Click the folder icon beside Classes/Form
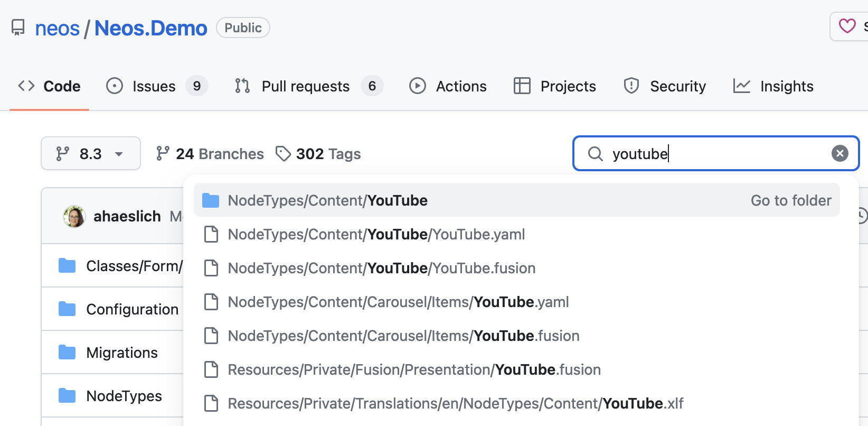 (67, 265)
